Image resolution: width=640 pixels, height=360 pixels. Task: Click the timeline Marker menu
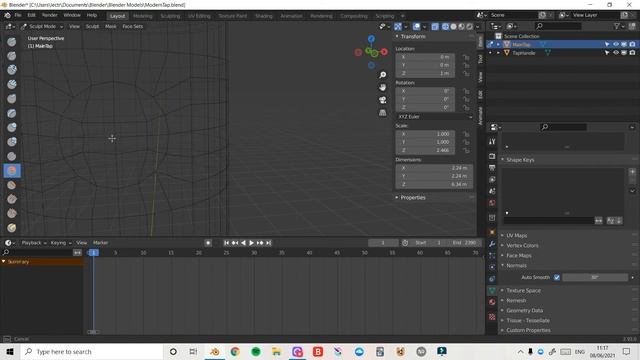(100, 243)
